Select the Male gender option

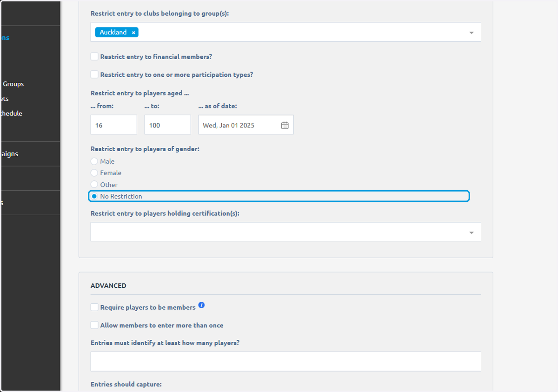click(x=94, y=161)
